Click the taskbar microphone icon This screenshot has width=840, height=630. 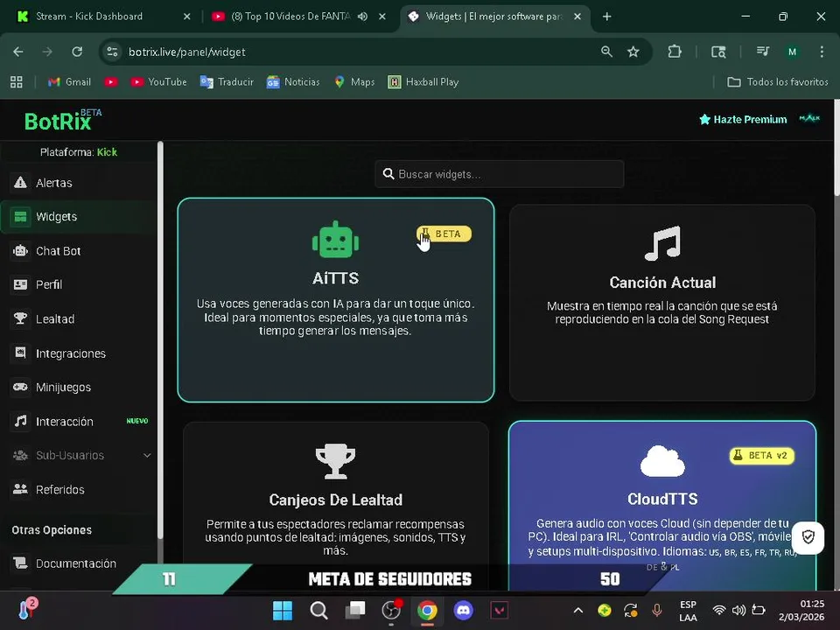click(x=657, y=610)
